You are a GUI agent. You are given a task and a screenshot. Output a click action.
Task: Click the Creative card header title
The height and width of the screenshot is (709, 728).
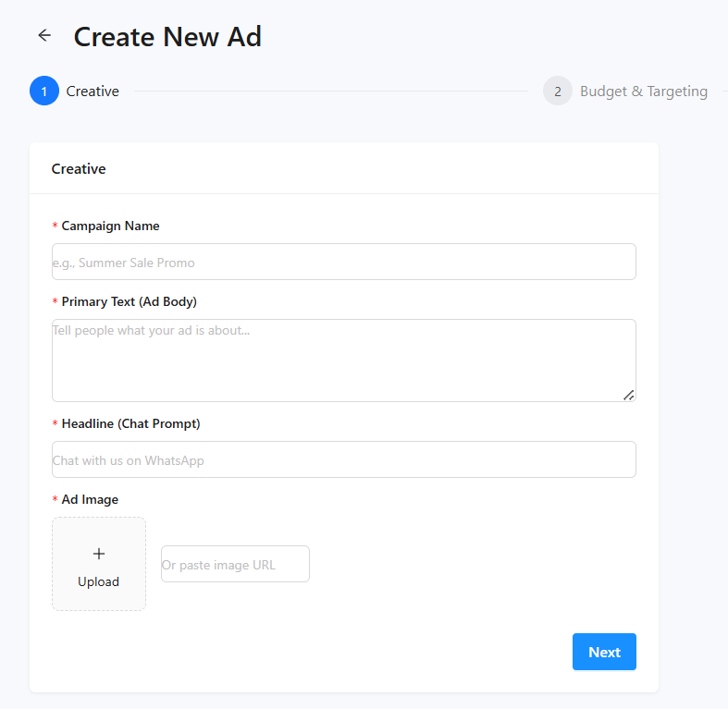pyautogui.click(x=79, y=169)
